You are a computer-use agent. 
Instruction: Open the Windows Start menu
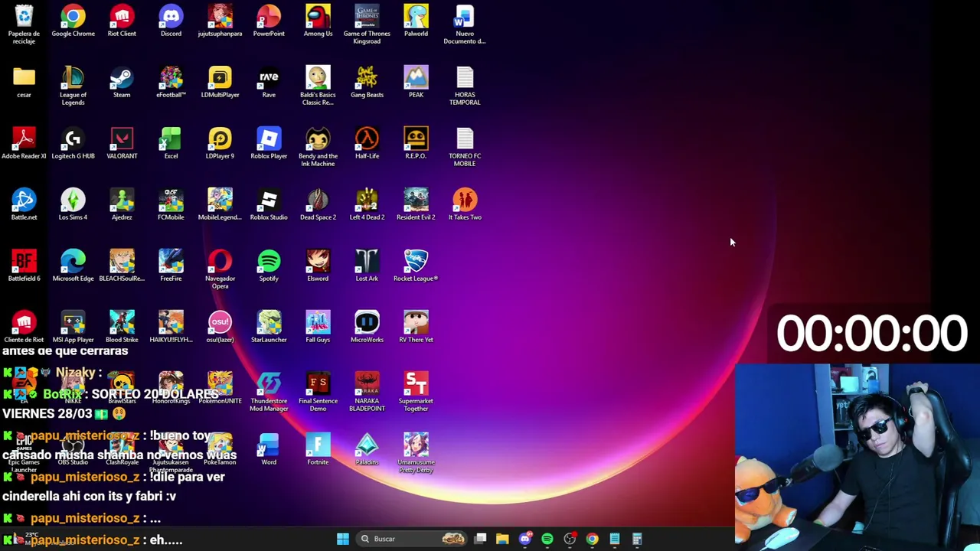[343, 539]
